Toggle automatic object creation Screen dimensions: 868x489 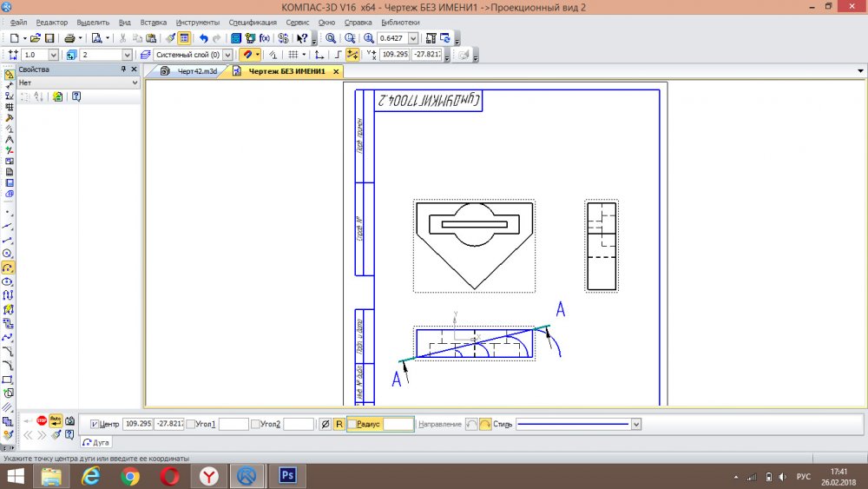[56, 421]
